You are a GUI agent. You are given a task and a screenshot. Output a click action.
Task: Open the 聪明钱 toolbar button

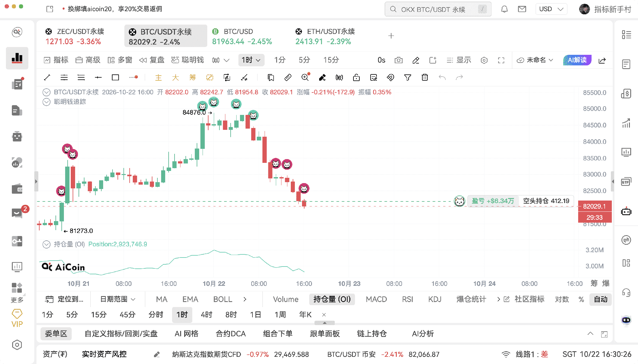pyautogui.click(x=188, y=60)
